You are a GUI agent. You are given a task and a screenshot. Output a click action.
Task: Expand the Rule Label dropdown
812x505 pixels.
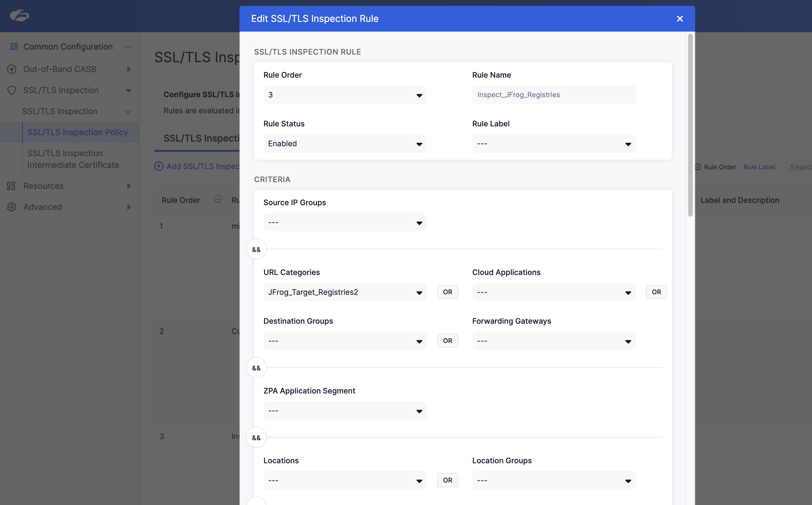(x=554, y=144)
